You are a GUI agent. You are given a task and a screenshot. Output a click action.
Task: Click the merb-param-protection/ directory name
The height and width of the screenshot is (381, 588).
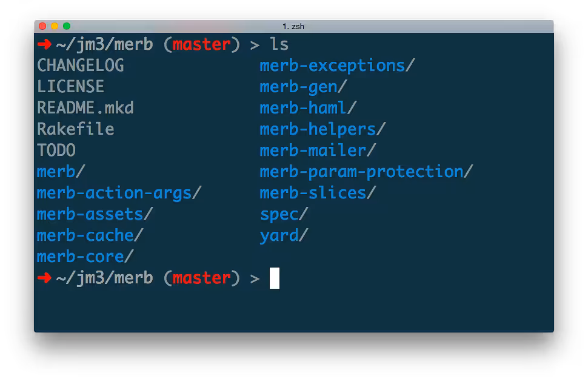(x=366, y=172)
